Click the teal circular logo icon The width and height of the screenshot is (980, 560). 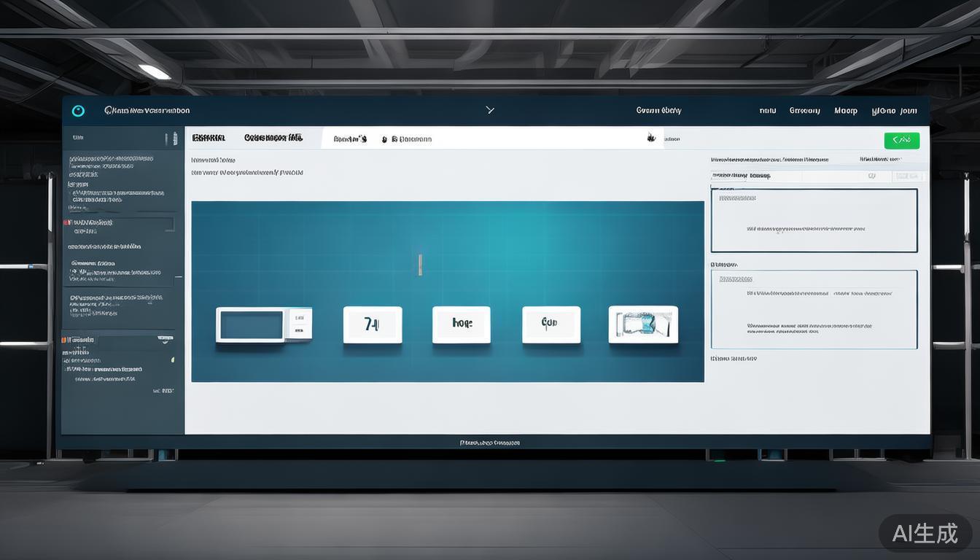pos(78,111)
